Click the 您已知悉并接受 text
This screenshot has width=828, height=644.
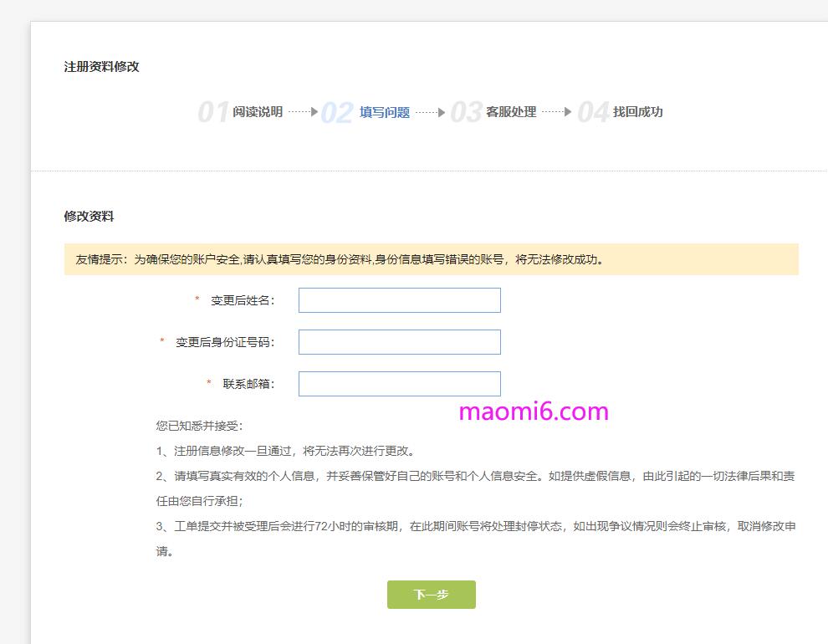click(199, 426)
